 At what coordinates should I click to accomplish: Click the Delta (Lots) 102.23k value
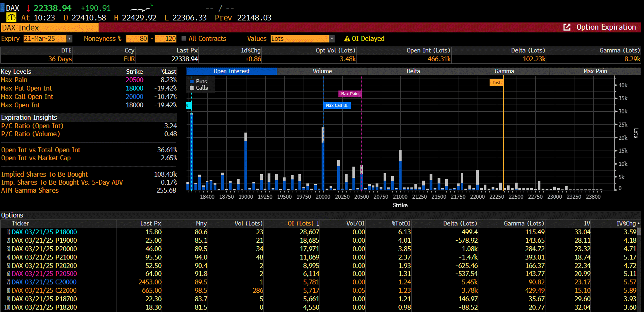click(534, 59)
